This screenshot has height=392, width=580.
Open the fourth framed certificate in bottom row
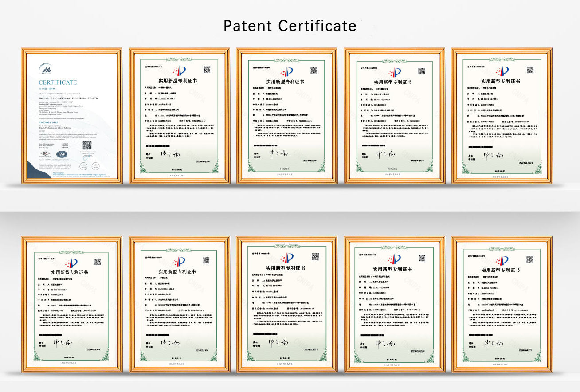coord(394,304)
